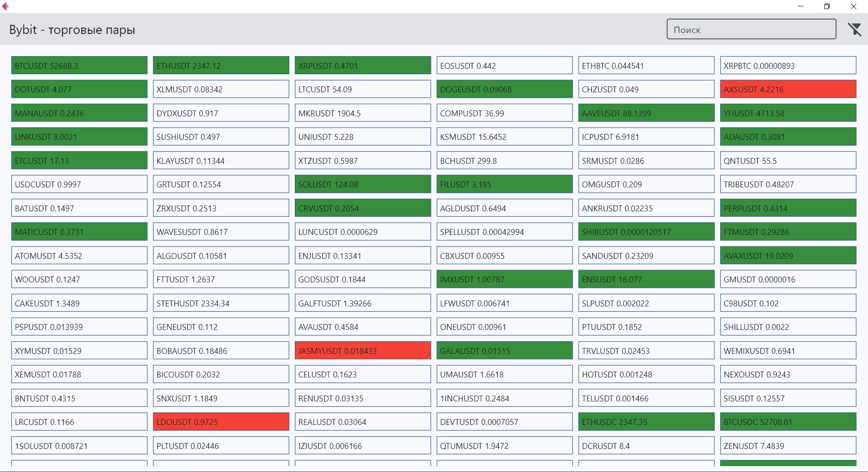Image resolution: width=868 pixels, height=472 pixels.
Task: Select CRVUSDT 0.2054 tile
Action: 363,208
